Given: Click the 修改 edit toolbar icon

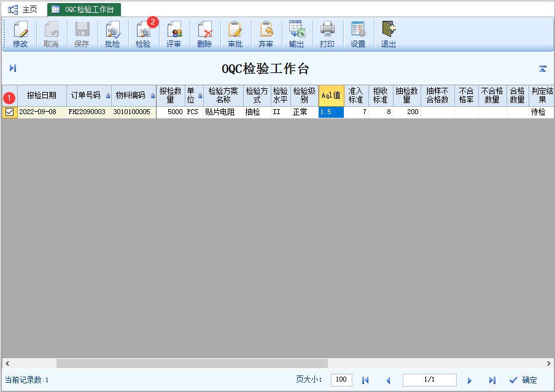Looking at the screenshot, I should coord(20,34).
